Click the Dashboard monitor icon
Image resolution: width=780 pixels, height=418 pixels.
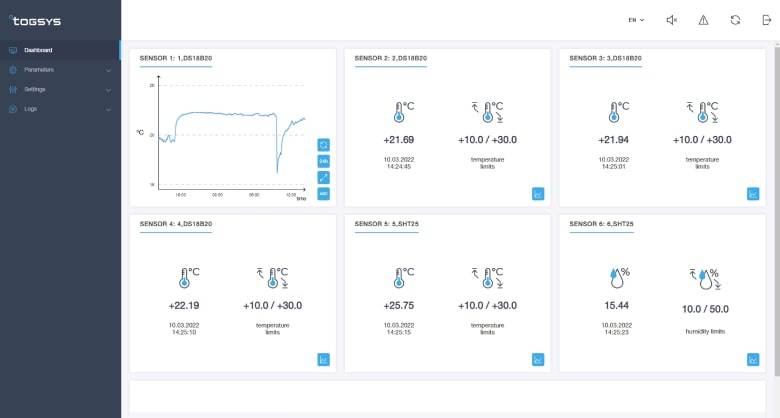(x=13, y=50)
